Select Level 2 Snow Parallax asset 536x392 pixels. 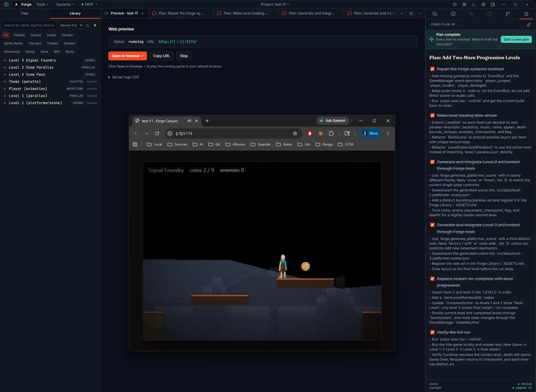tap(50, 67)
